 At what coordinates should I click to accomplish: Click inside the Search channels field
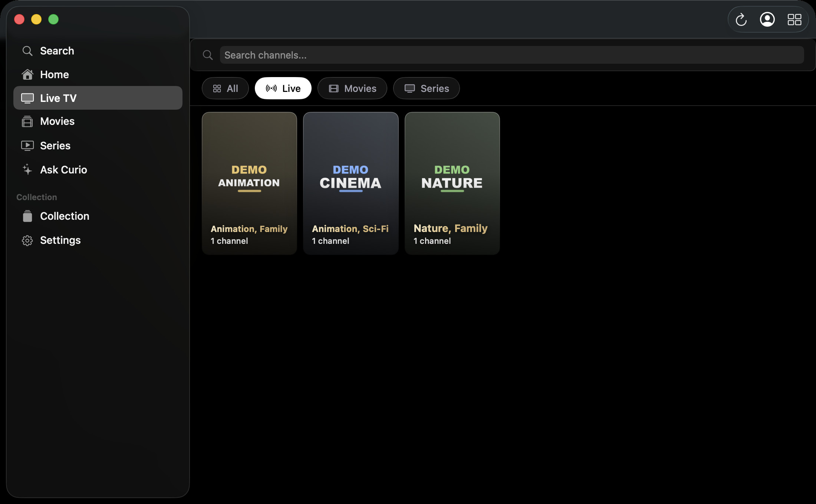[x=512, y=55]
